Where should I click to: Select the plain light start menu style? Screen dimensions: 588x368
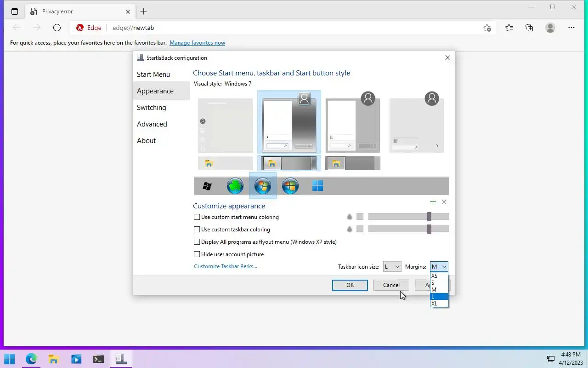point(226,126)
